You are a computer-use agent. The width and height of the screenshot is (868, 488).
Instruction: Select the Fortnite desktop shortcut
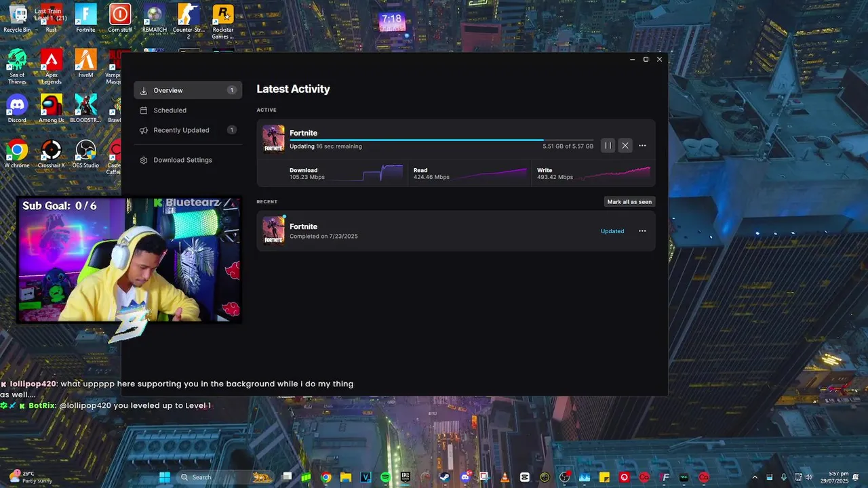[85, 18]
